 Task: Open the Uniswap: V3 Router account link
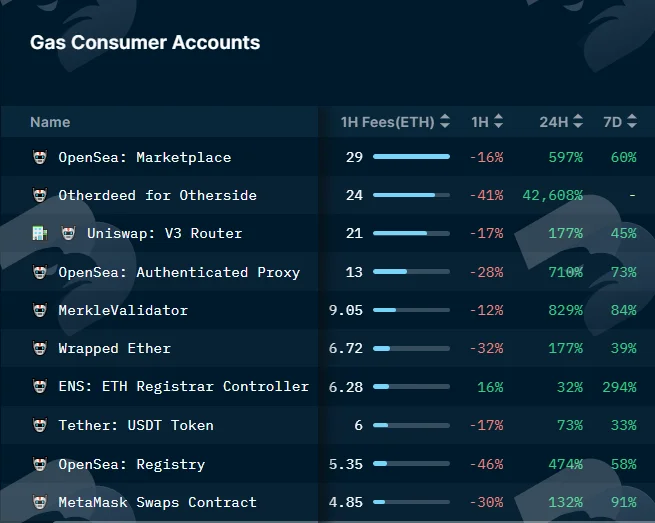[x=165, y=233]
